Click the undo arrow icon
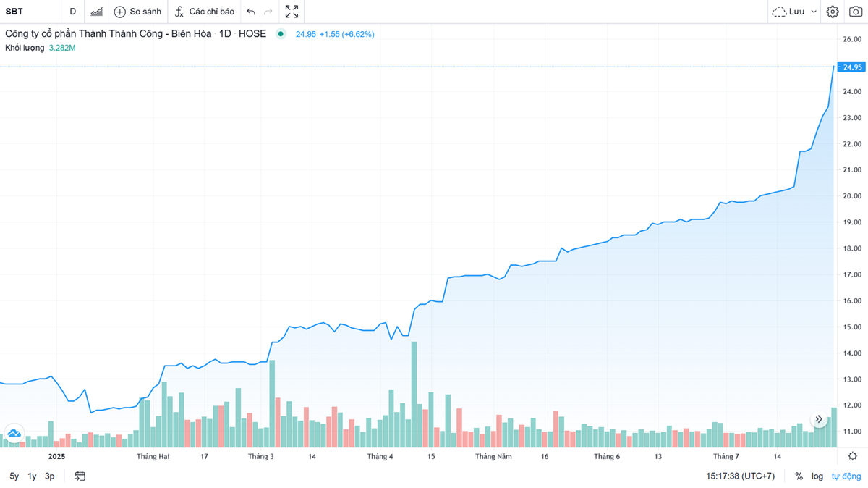 click(x=251, y=12)
